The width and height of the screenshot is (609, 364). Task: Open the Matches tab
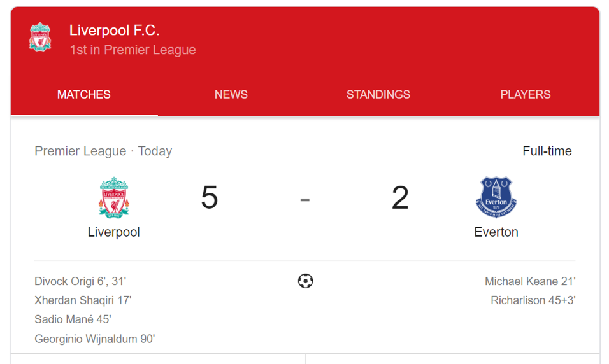tap(84, 94)
